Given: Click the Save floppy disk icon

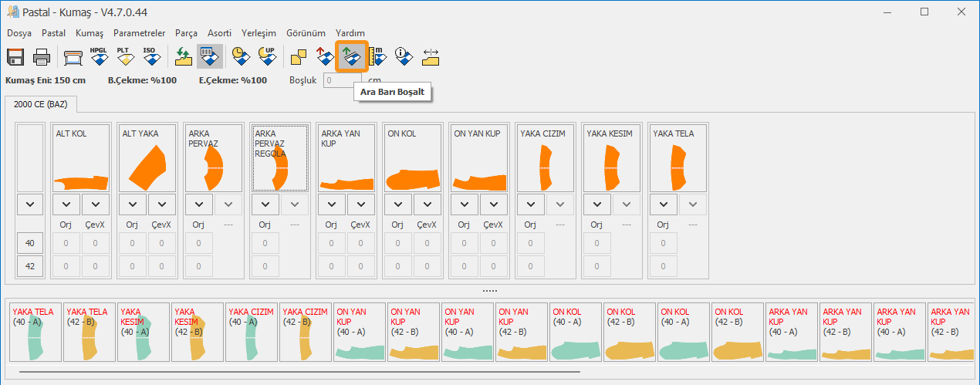Looking at the screenshot, I should [16, 57].
